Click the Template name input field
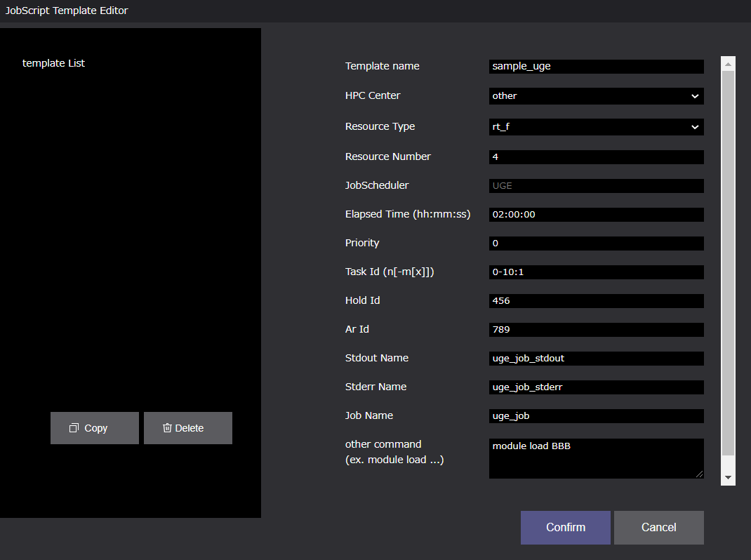This screenshot has width=751, height=560. pyautogui.click(x=596, y=67)
